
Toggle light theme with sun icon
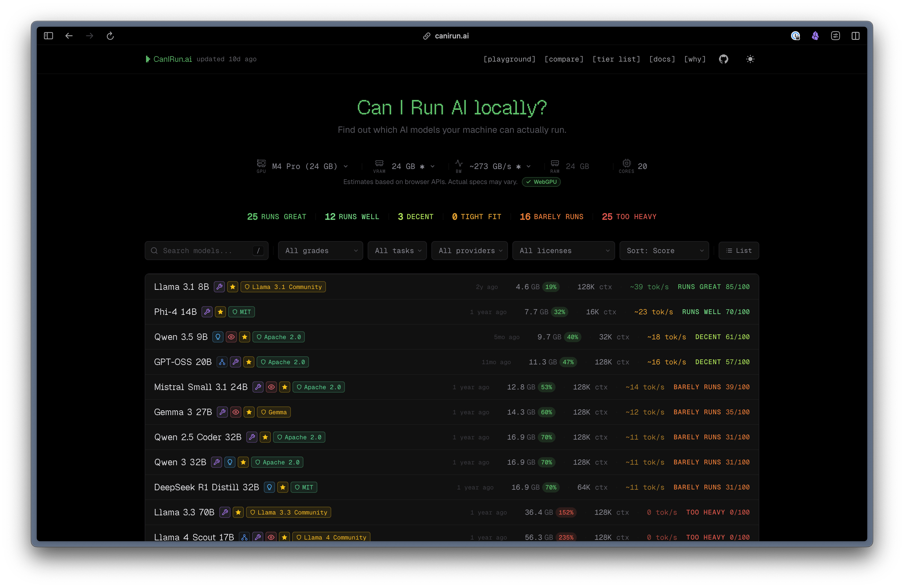click(750, 59)
